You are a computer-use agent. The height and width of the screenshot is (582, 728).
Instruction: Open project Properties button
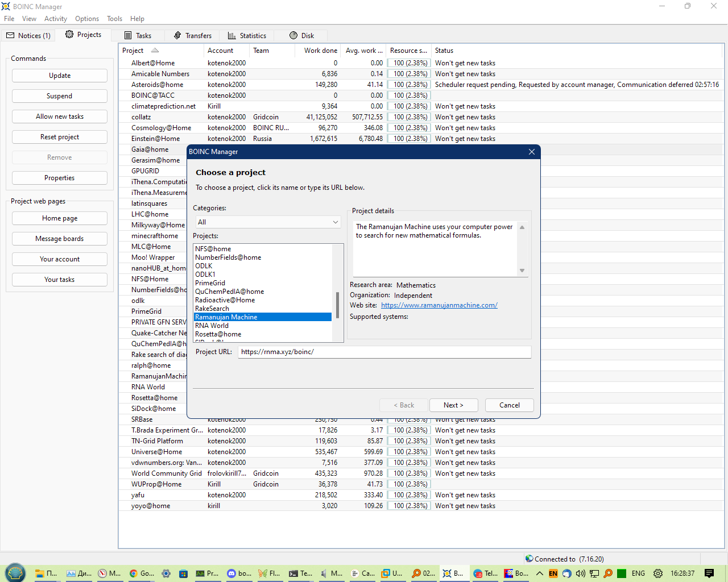click(60, 178)
